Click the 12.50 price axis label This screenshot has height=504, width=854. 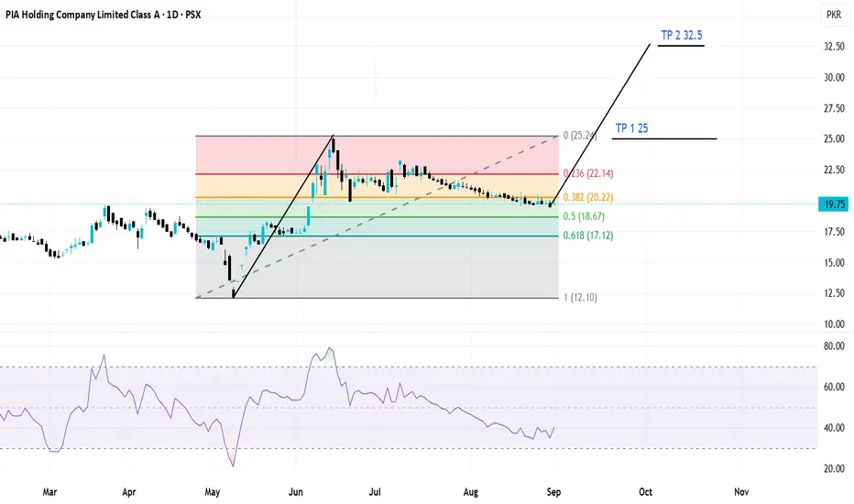point(834,293)
